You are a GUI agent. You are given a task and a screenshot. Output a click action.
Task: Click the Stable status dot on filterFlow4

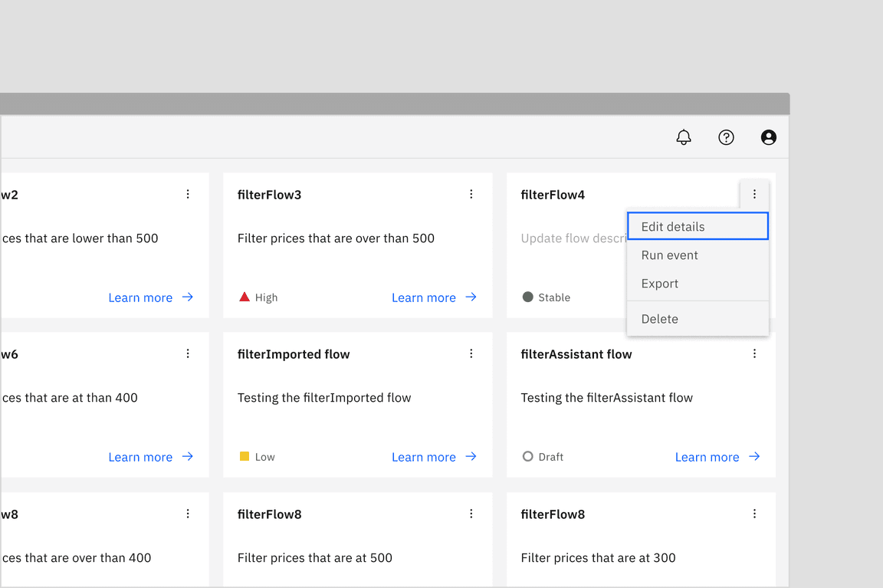[x=527, y=297]
